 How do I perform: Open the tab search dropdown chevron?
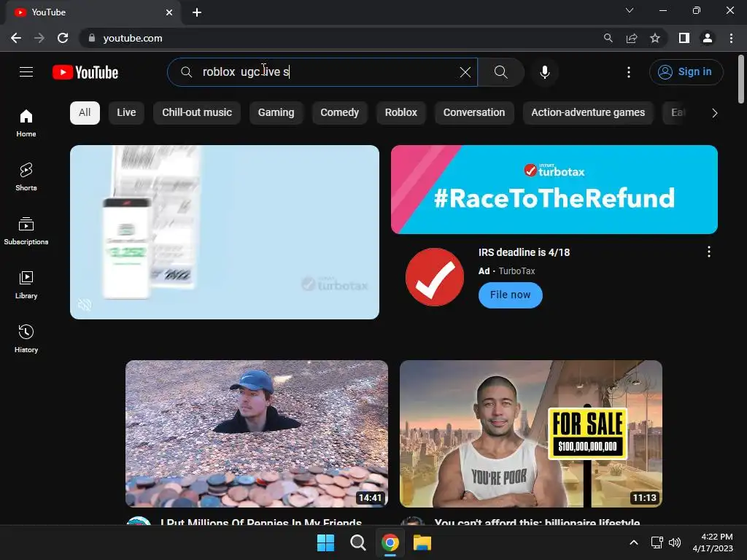point(630,10)
